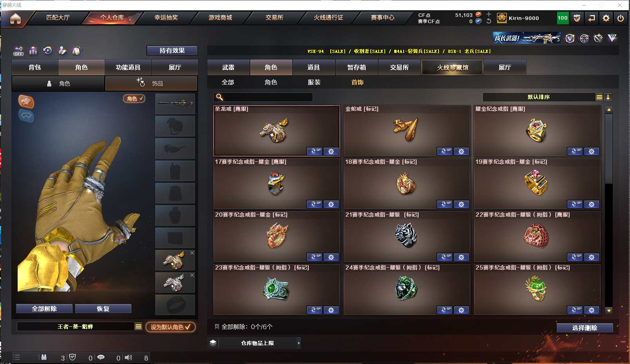Click the 全部解除 button
The image size is (630, 364).
[44, 309]
